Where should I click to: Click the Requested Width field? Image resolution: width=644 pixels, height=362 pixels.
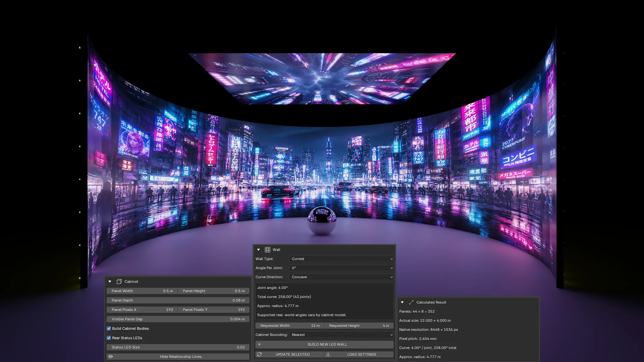pos(290,326)
